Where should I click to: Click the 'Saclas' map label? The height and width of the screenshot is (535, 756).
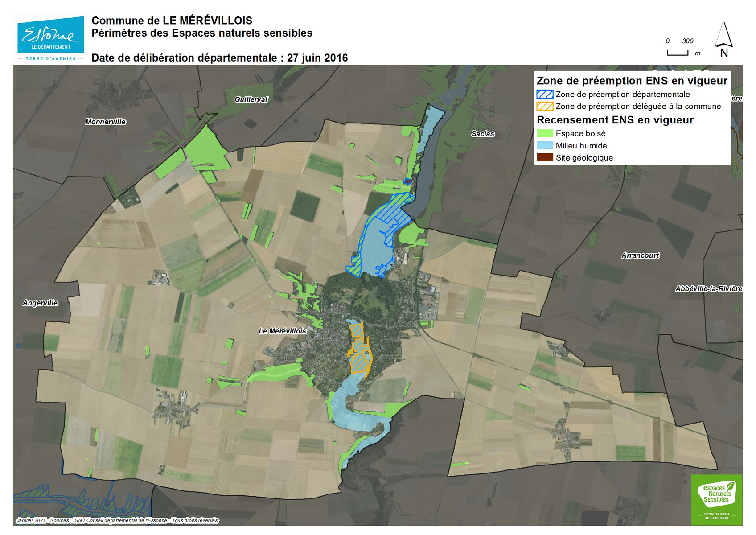point(483,134)
